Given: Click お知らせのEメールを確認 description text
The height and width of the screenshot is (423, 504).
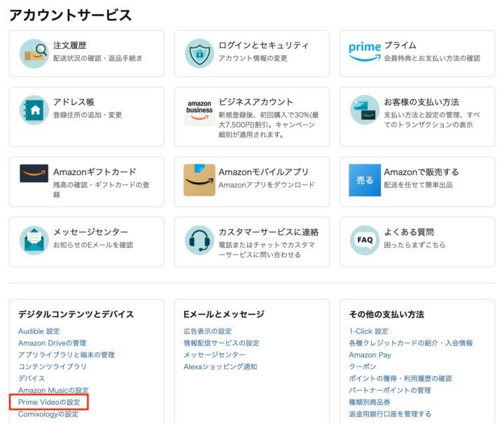Looking at the screenshot, I should click(x=93, y=245).
